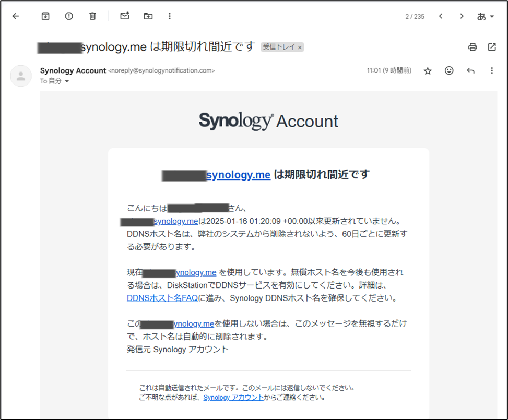Click the sender's avatar picture

(21, 76)
